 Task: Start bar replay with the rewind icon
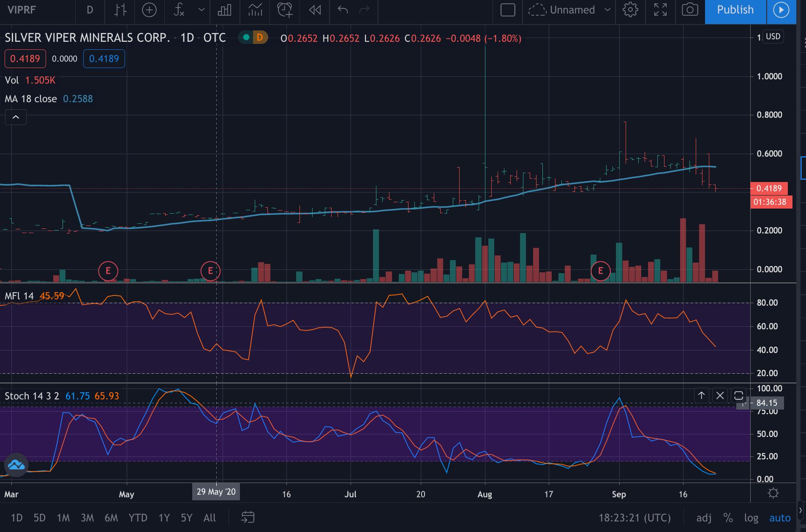point(315,10)
